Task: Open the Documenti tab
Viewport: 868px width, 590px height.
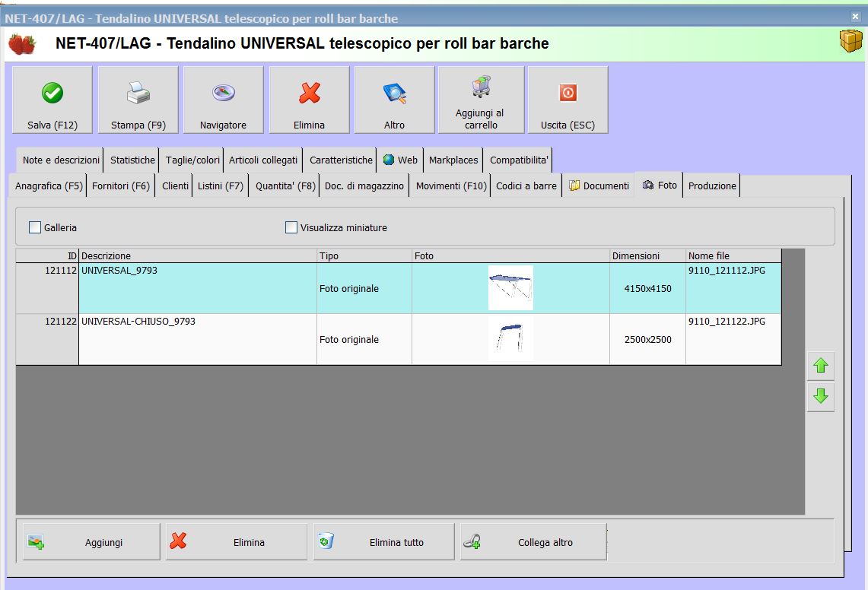Action: point(599,186)
